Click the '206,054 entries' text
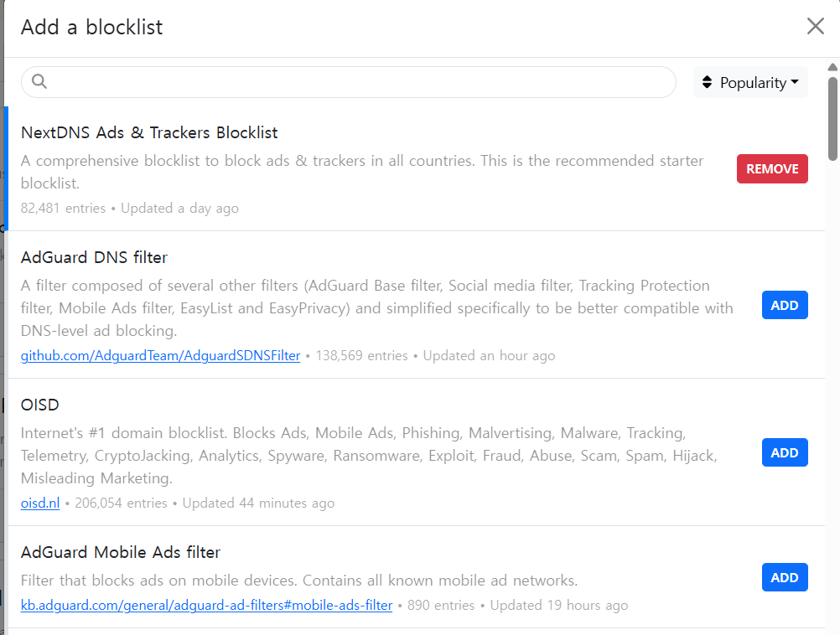 pyautogui.click(x=121, y=503)
